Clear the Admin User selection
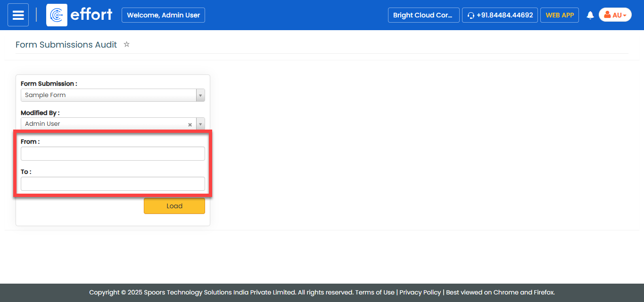 190,124
